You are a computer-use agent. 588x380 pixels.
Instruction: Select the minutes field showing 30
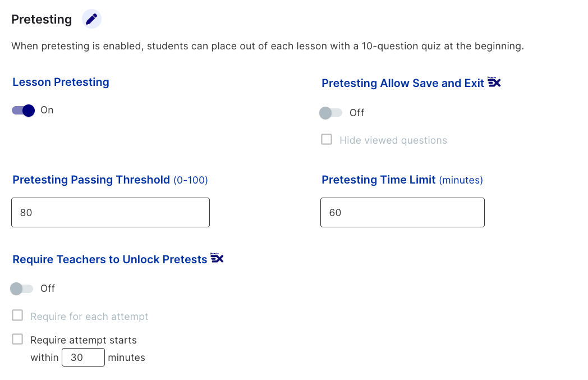coord(83,357)
